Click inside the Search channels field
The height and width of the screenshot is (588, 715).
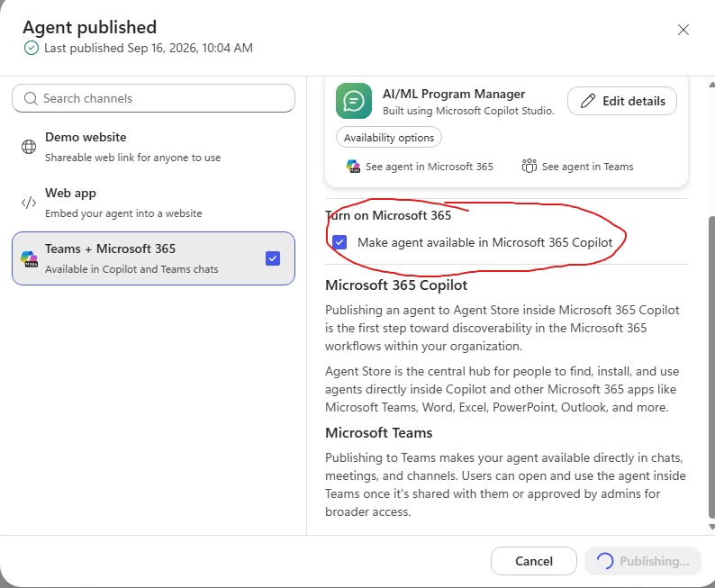click(153, 98)
